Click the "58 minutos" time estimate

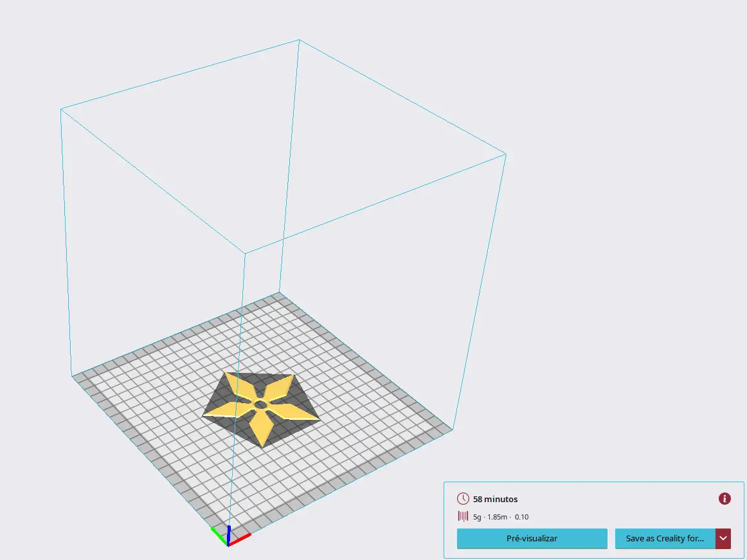[495, 500]
